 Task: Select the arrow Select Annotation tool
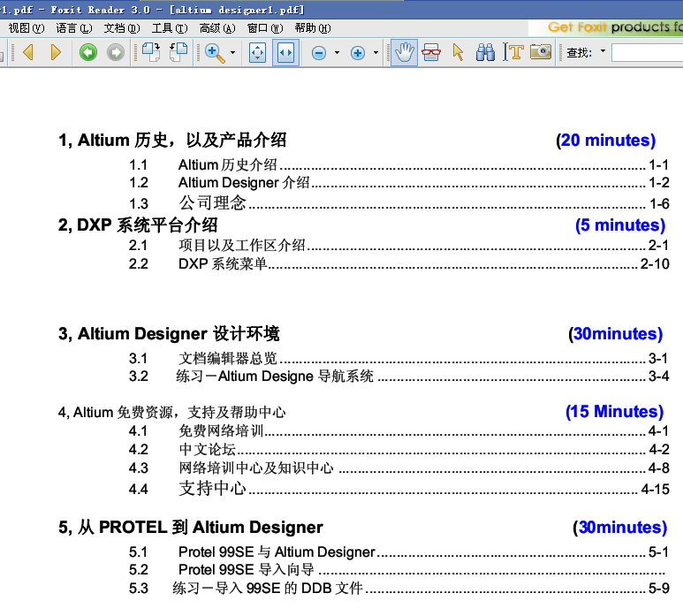point(458,53)
